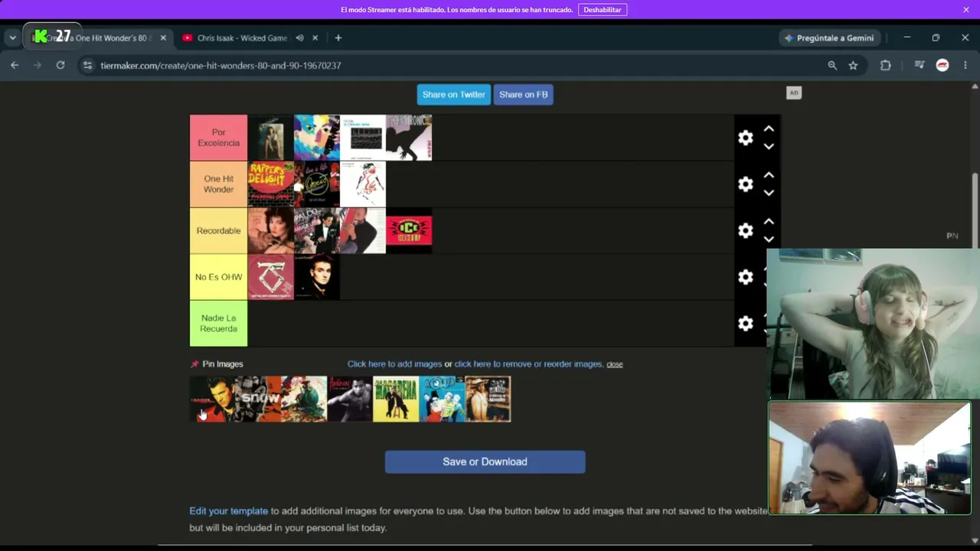Viewport: 980px width, 551px height.
Task: Move Por Excelencia tier down with arrow
Action: pyautogui.click(x=769, y=146)
